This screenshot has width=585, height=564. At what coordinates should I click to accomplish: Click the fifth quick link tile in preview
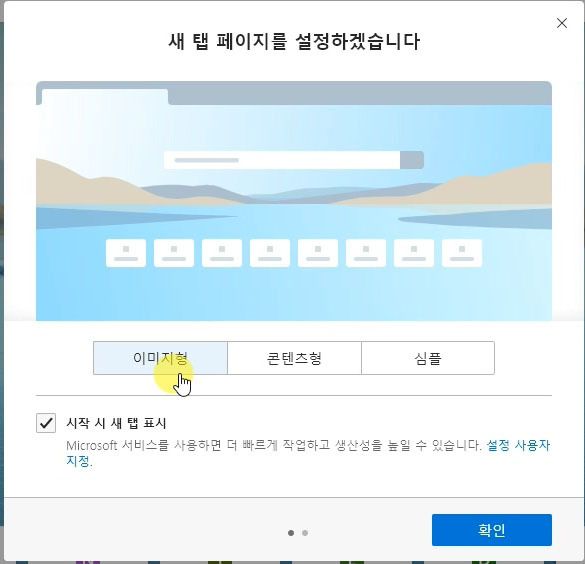(x=318, y=253)
